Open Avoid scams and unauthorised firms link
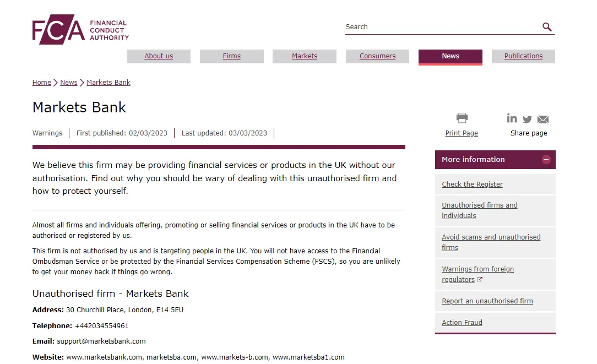The height and width of the screenshot is (364, 597). pyautogui.click(x=491, y=242)
